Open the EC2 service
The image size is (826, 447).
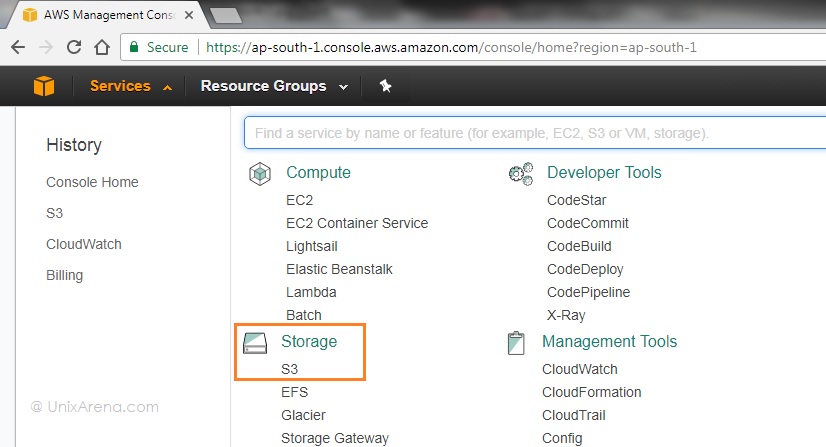coord(299,200)
